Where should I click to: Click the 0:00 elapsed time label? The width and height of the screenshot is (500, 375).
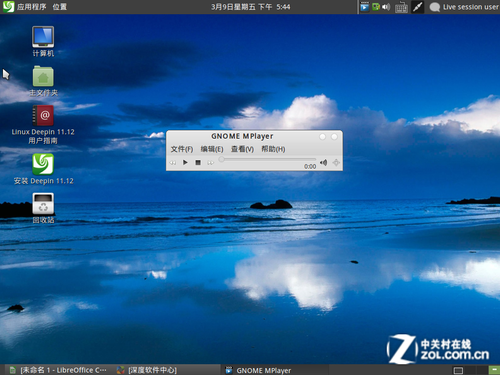310,166
